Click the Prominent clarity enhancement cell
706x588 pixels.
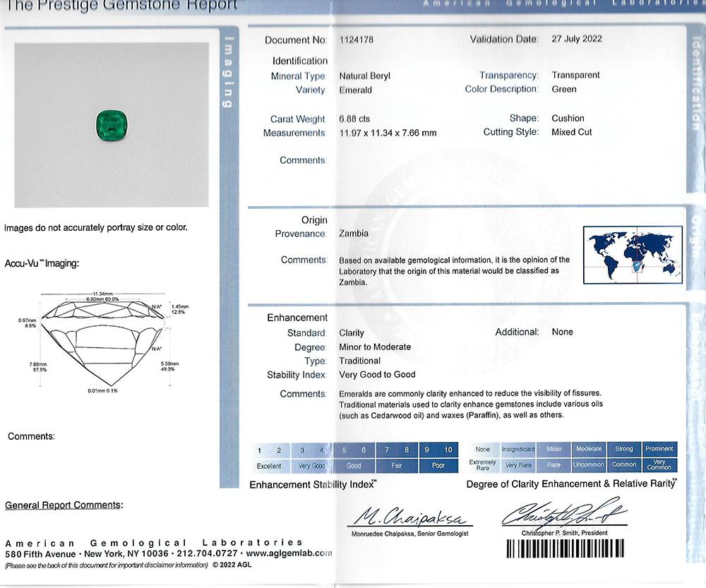659,449
